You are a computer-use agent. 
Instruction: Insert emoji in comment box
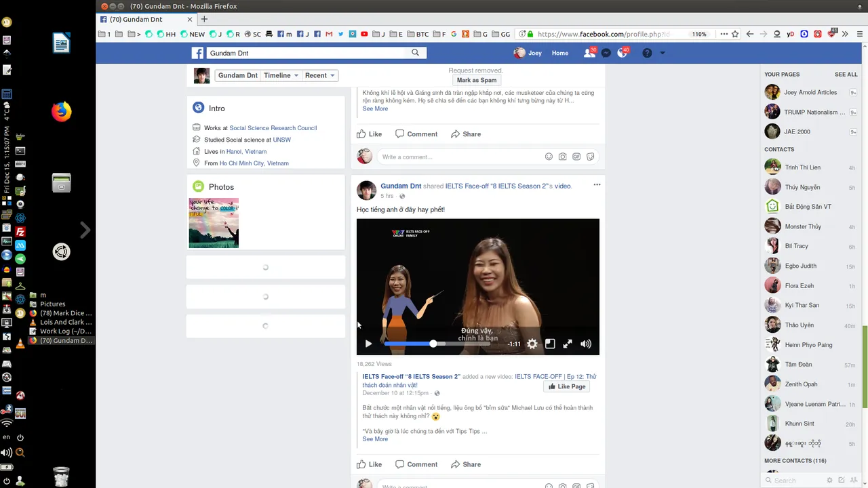[549, 157]
